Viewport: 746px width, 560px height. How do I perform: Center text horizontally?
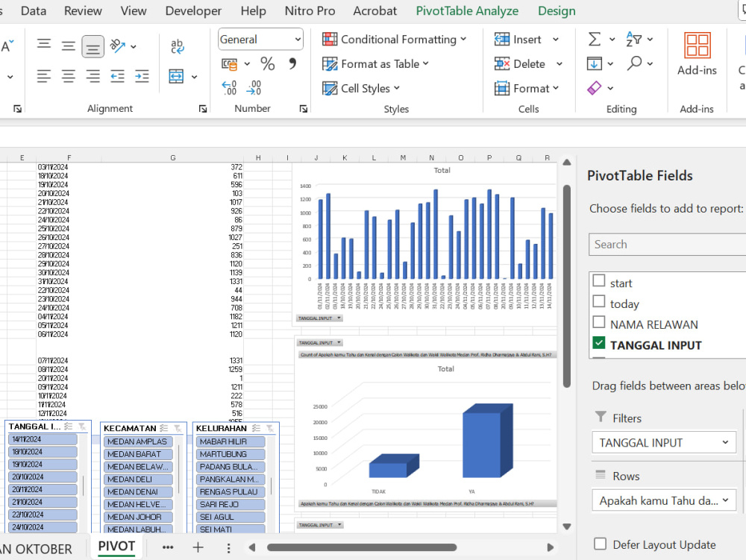point(69,76)
